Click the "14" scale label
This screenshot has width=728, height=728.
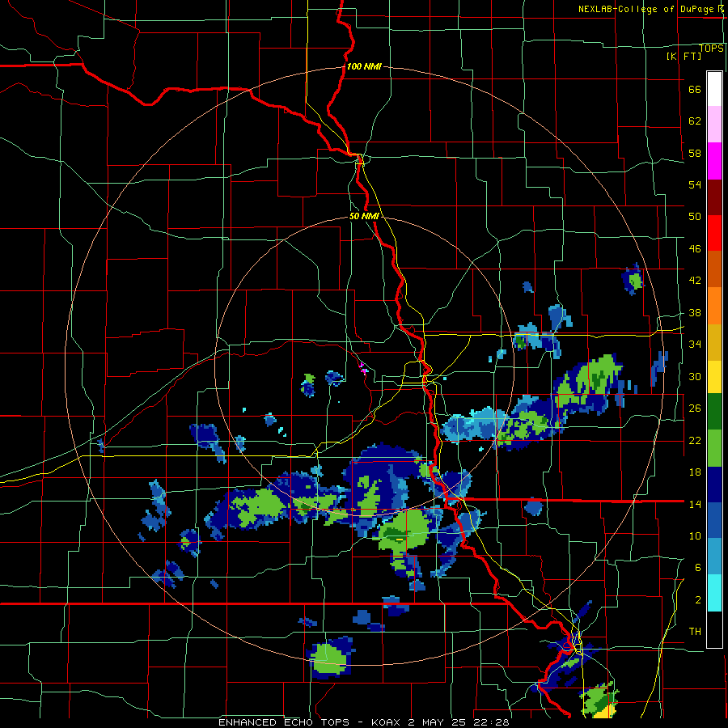tap(695, 504)
